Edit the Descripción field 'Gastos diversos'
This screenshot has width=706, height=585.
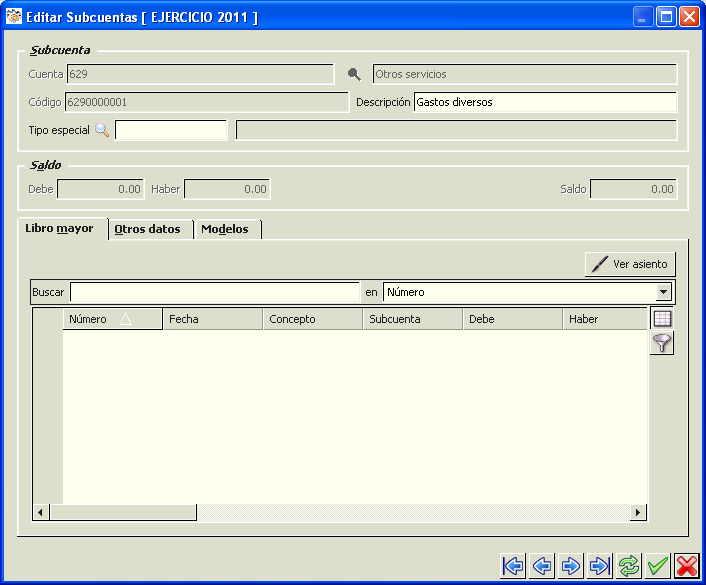click(x=545, y=102)
